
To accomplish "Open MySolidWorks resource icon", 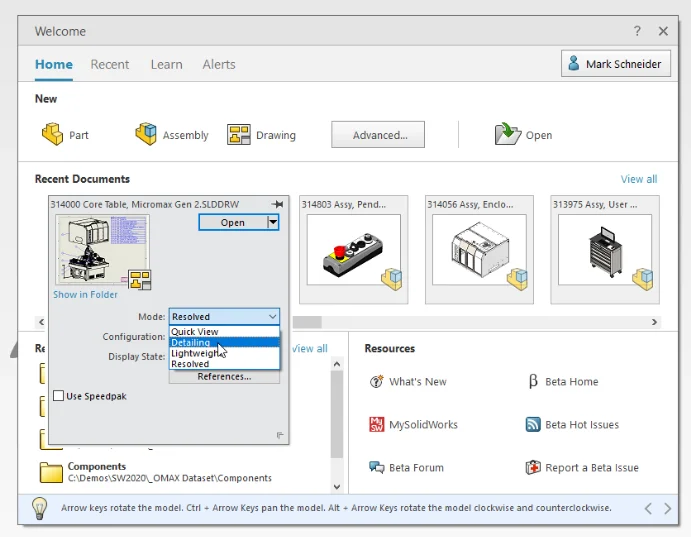I will tap(376, 424).
